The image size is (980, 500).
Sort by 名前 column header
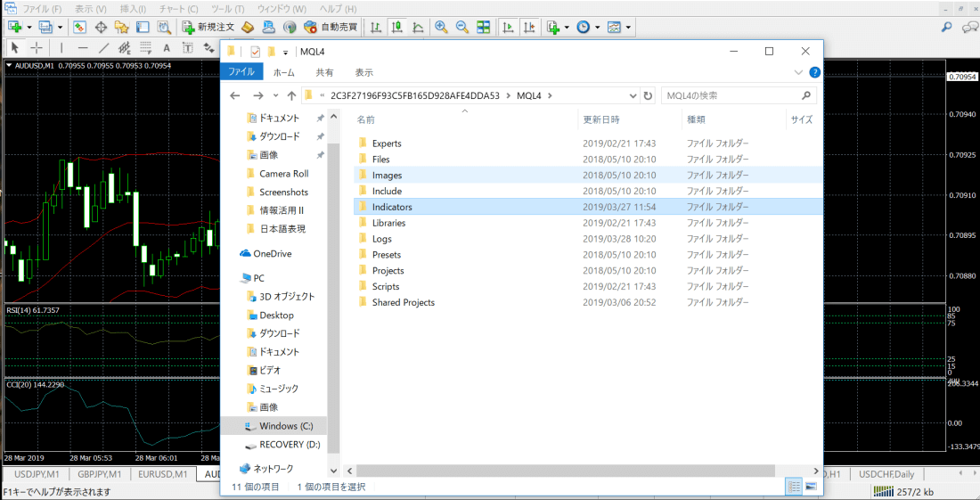point(365,119)
